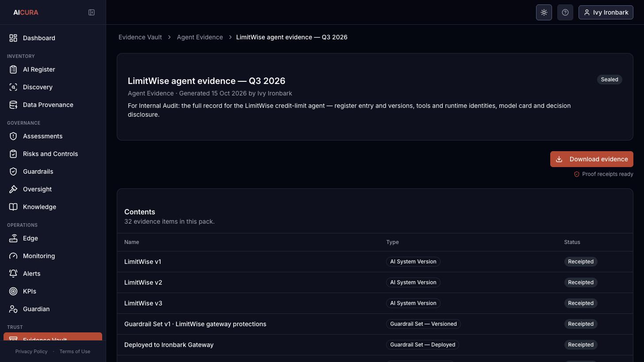The width and height of the screenshot is (644, 362).
Task: Click the AI Register clipboard icon
Action: pos(13,69)
